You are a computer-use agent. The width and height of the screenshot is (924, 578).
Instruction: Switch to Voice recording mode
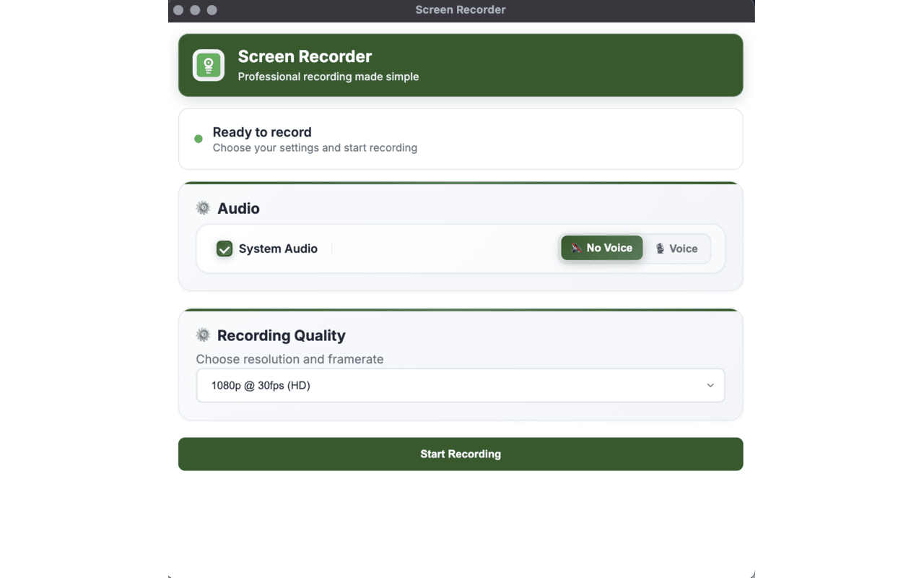[x=677, y=248]
